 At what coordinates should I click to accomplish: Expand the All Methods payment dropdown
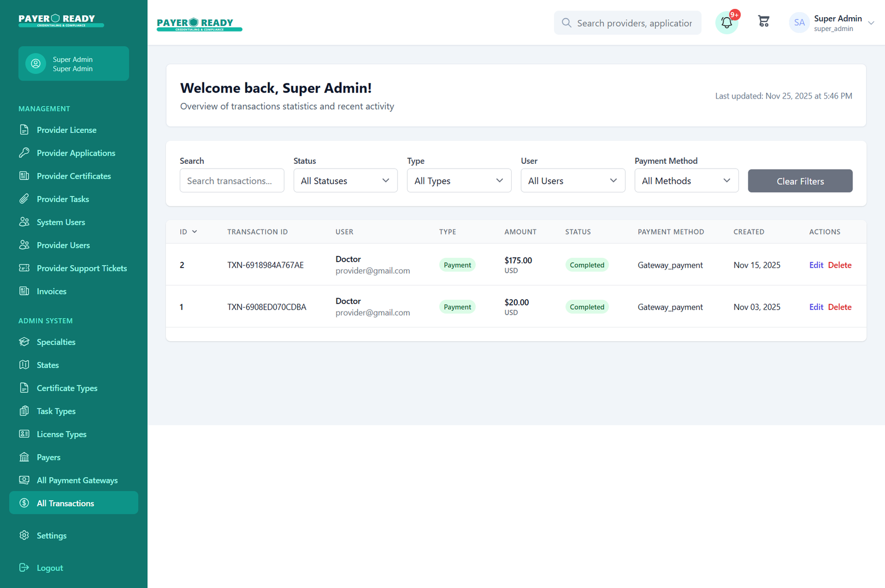(x=686, y=181)
